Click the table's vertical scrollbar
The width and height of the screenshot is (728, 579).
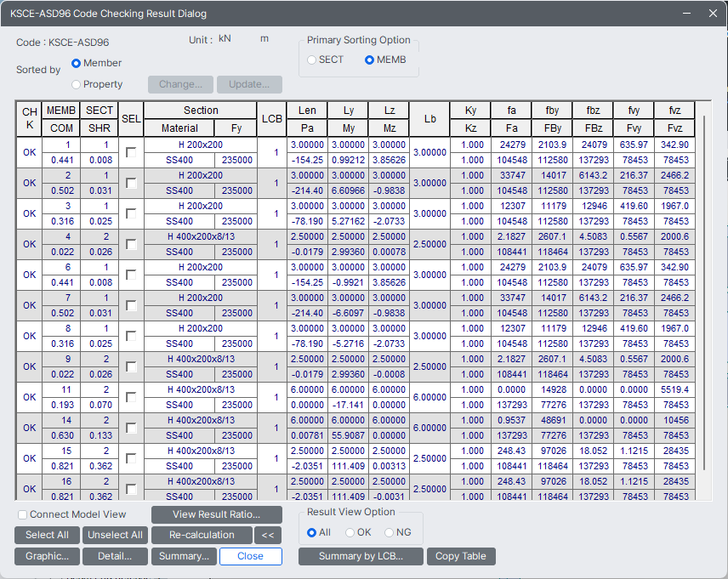(704, 292)
